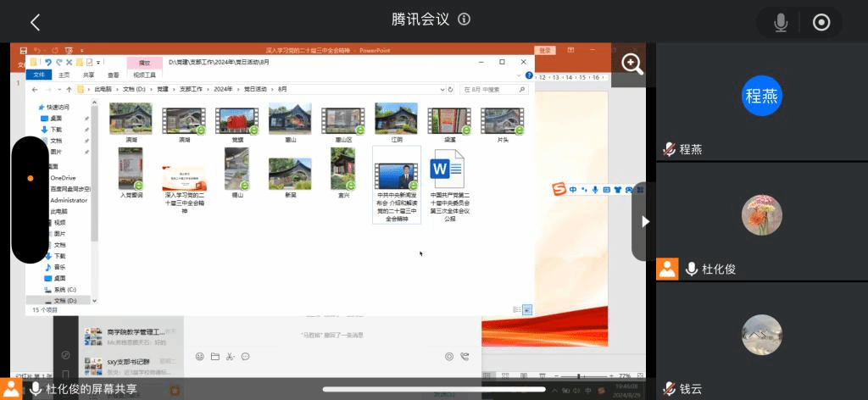Click the magnifier zoom icon on shared screen
Image resolution: width=868 pixels, height=400 pixels.
(632, 64)
